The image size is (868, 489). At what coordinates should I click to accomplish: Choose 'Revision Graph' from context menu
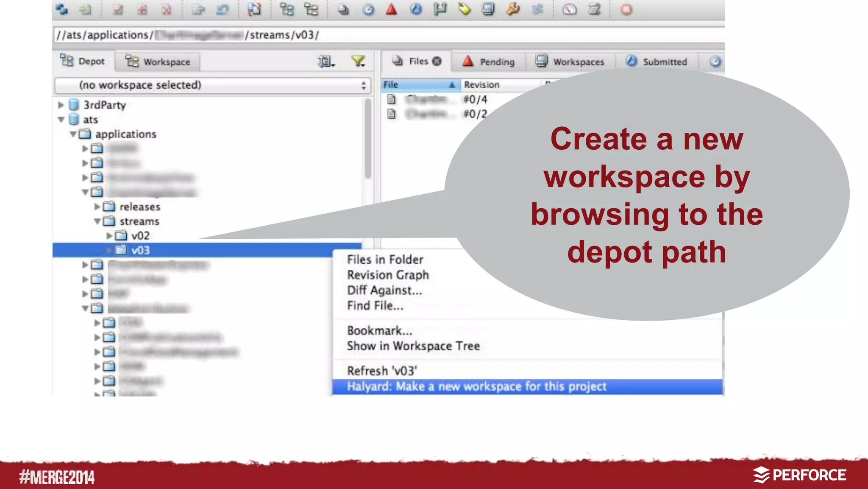388,275
